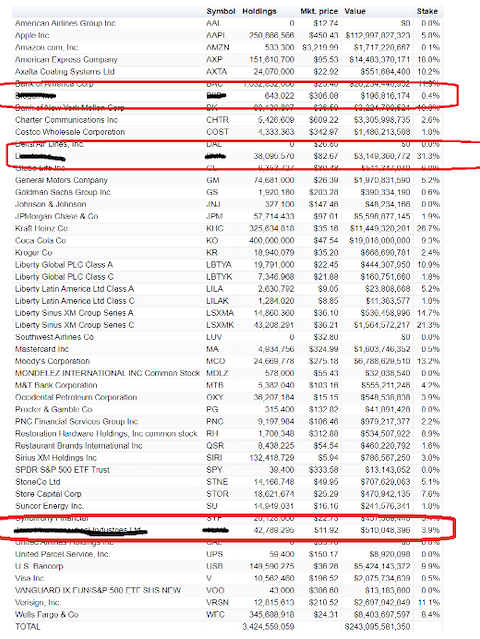Click the LUV ticker symbol
The height and width of the screenshot is (639, 480).
214,337
